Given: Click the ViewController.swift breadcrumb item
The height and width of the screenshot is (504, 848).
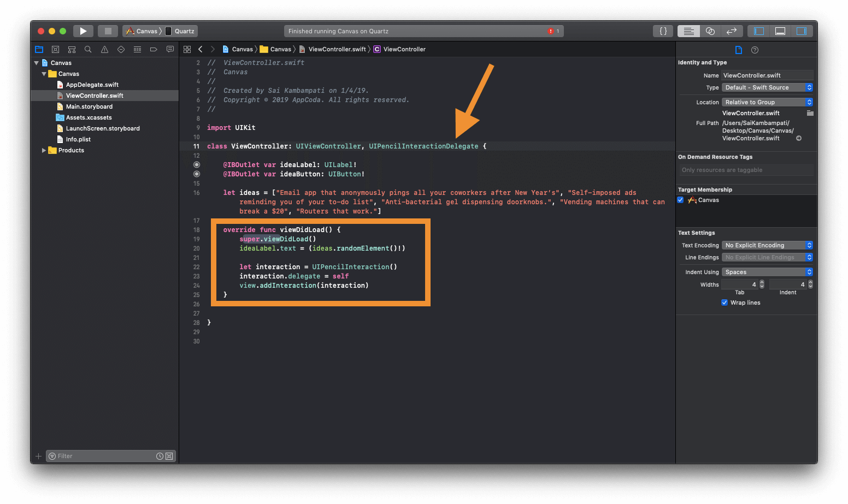Looking at the screenshot, I should (x=337, y=49).
